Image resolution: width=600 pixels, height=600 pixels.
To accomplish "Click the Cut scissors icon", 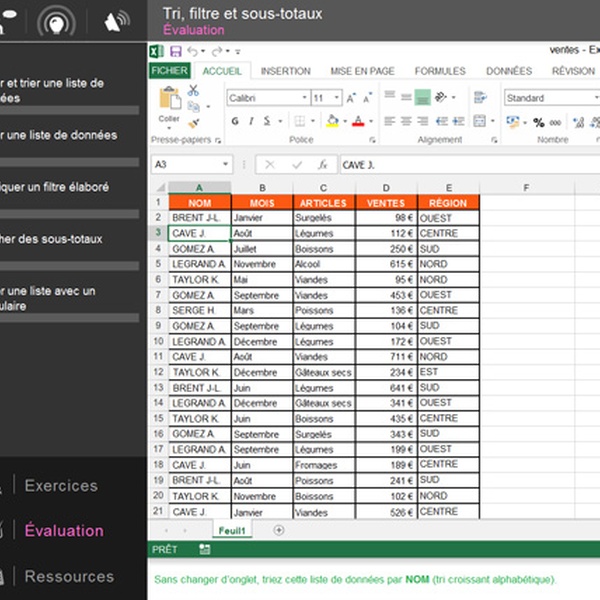I will (193, 90).
